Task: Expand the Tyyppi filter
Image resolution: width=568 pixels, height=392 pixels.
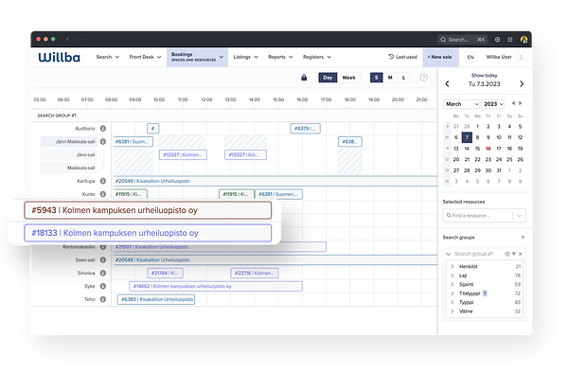Action: pyautogui.click(x=453, y=302)
